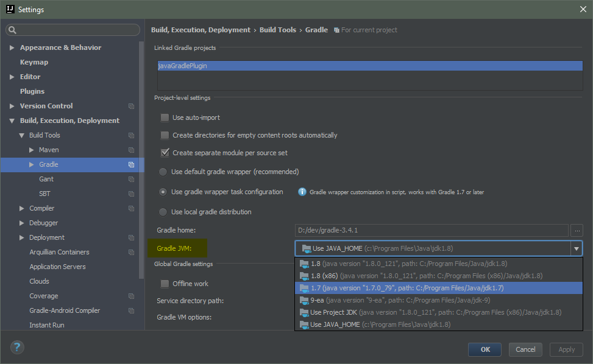This screenshot has width=593, height=364.
Task: Click the settings tree vertical scrollbar
Action: click(141, 160)
